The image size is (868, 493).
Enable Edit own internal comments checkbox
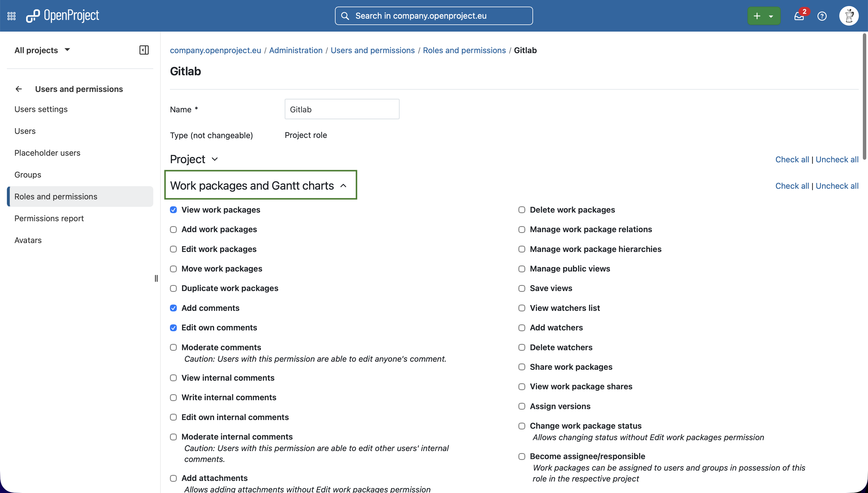(x=173, y=417)
